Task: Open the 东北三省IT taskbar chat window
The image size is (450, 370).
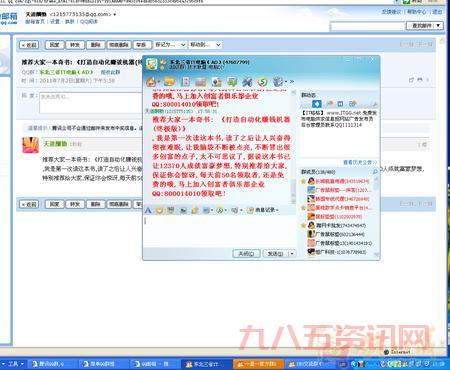Action: [206, 364]
